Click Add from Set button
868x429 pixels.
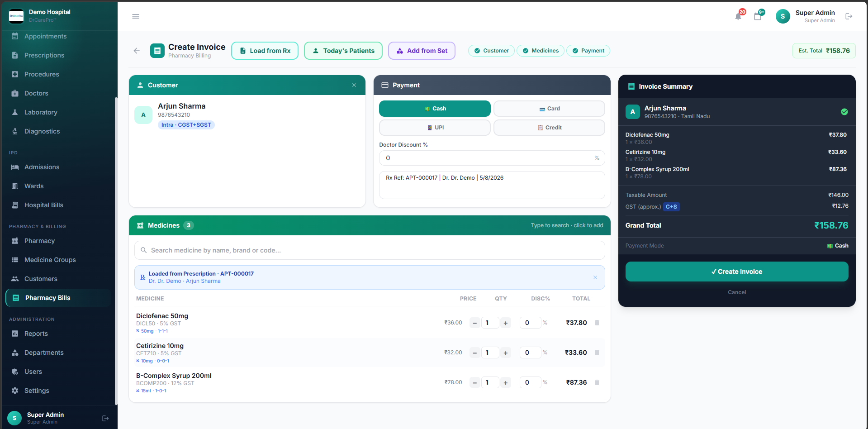(x=422, y=51)
